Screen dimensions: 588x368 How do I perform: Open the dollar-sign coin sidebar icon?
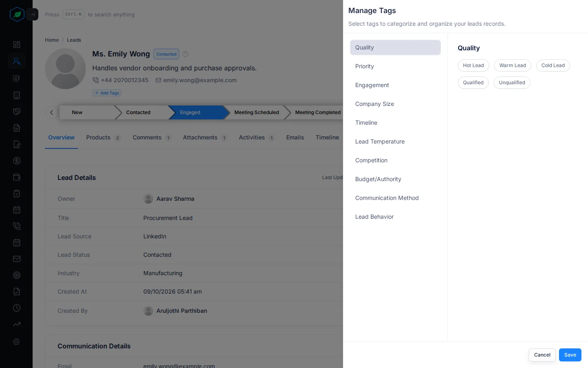[17, 161]
